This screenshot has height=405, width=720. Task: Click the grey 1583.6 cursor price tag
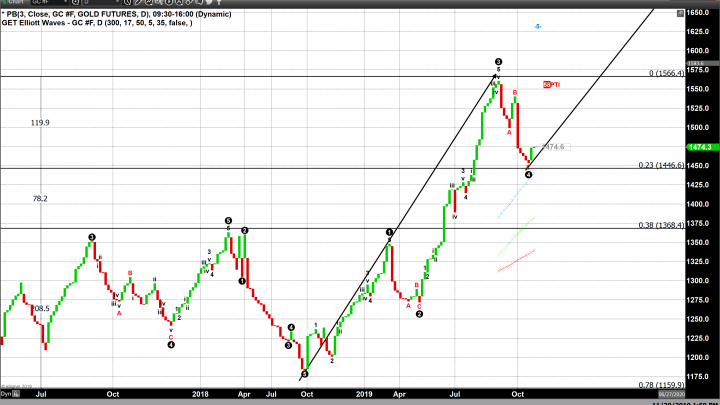point(701,63)
